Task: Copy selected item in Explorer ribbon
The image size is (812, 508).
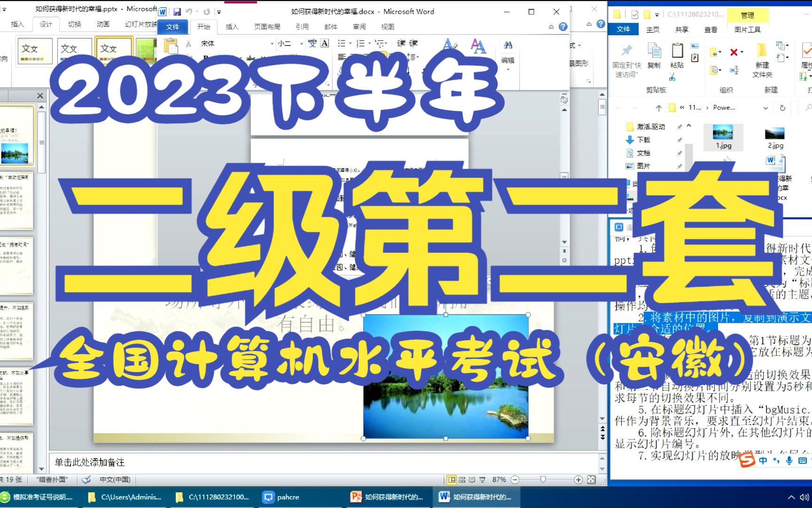Action: click(x=654, y=56)
